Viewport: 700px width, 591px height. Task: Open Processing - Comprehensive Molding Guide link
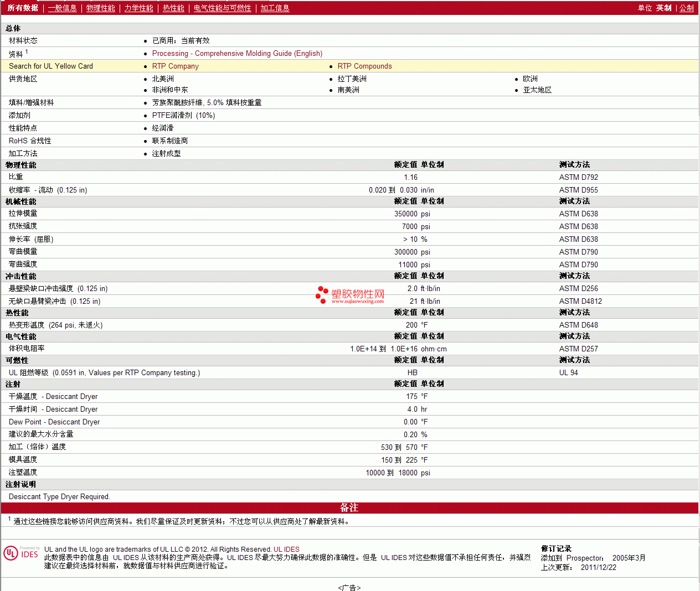237,54
